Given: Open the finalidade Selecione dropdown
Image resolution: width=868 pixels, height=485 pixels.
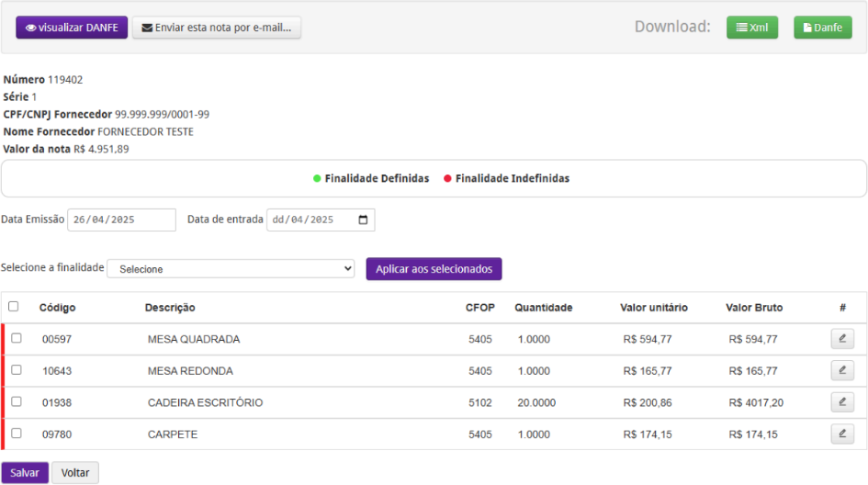Looking at the screenshot, I should coord(231,269).
